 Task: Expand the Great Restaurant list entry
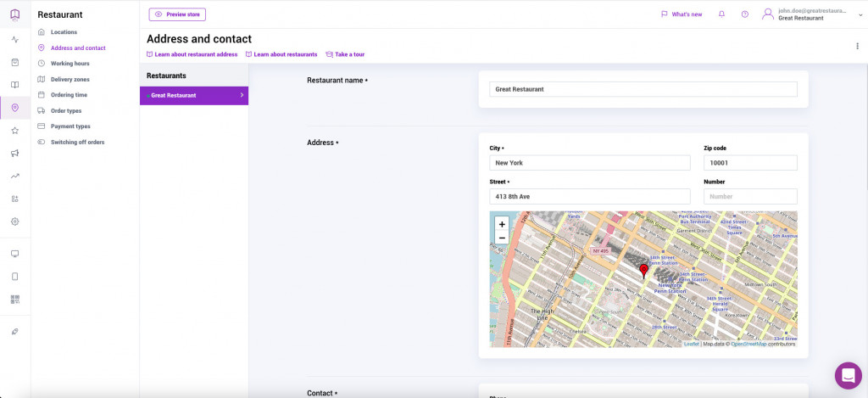(194, 95)
